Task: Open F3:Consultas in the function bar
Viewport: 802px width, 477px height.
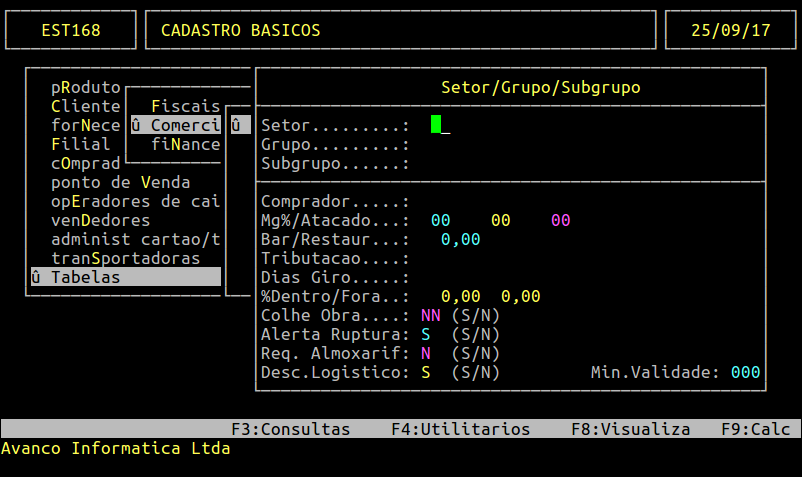Action: tap(291, 429)
